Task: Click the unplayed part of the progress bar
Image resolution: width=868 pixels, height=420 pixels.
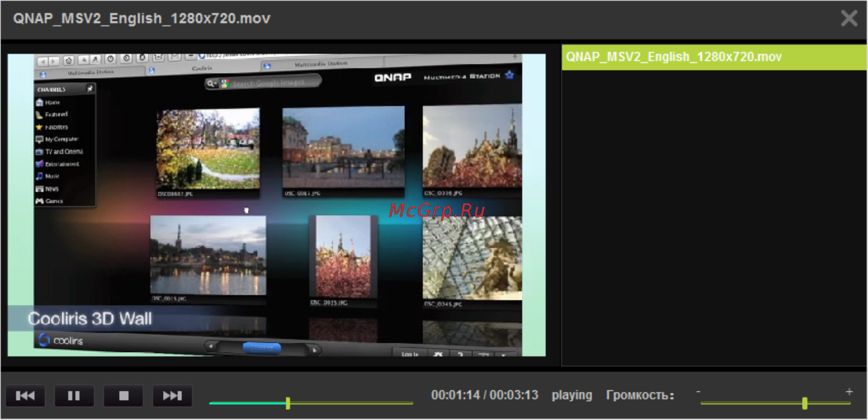Action: (352, 403)
